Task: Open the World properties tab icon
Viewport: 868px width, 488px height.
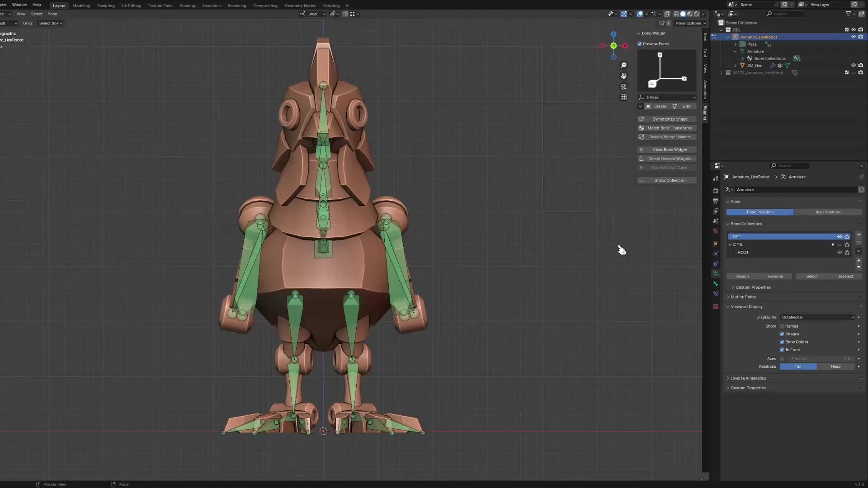Action: [x=715, y=231]
